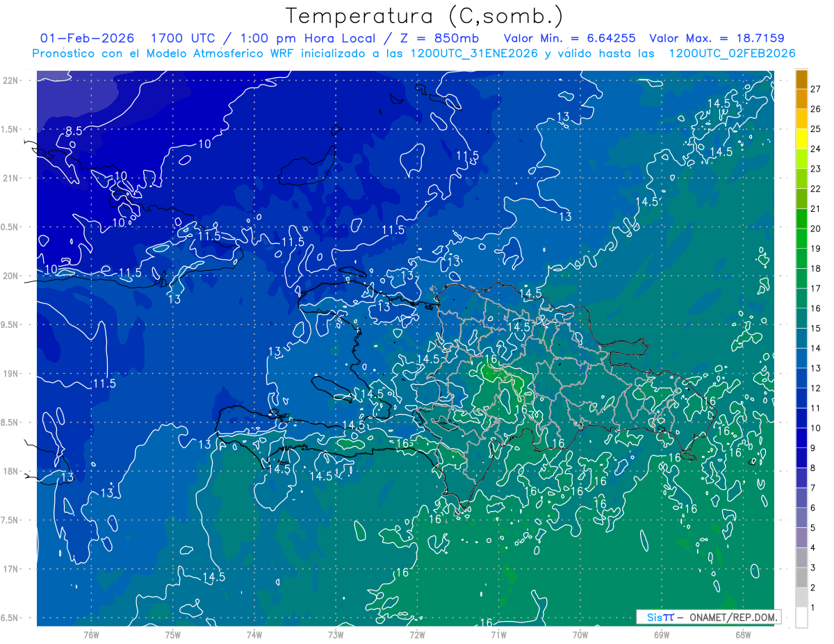Click the "5" value on the color scale
834x644 pixels.
[x=813, y=528]
